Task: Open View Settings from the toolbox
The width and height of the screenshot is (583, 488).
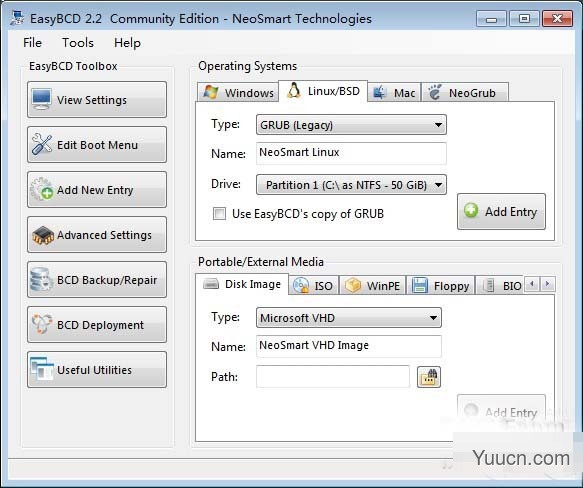Action: tap(97, 100)
